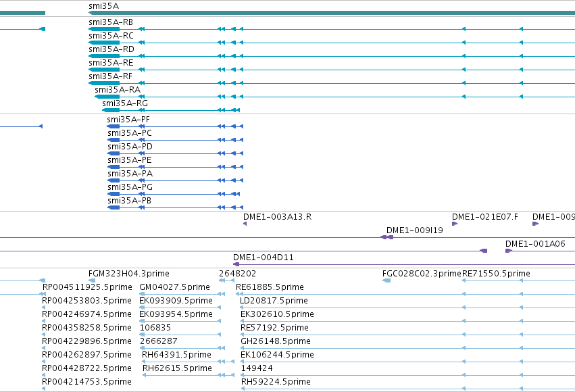Click the DME1-009I19 clone end marker
This screenshot has width=575, height=392.
tap(387, 238)
